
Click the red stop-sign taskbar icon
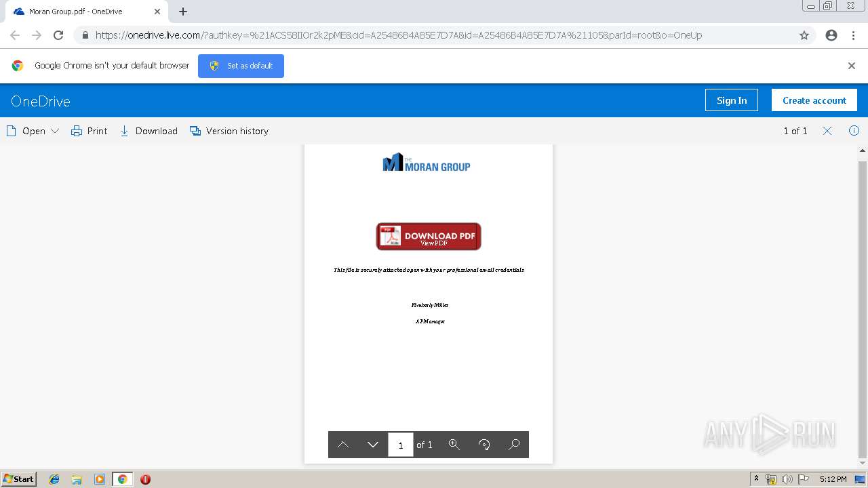pyautogui.click(x=145, y=479)
